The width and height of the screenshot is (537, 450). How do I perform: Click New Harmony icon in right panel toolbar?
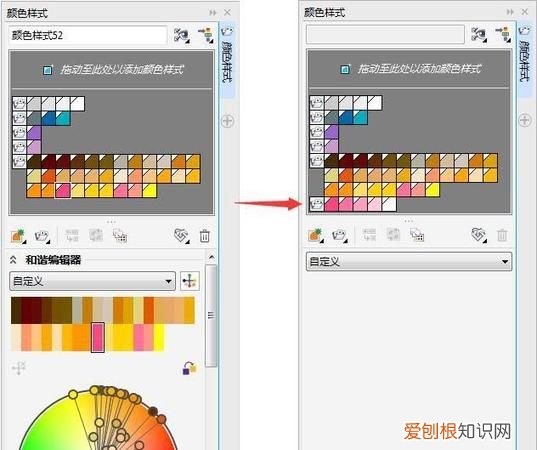[339, 236]
